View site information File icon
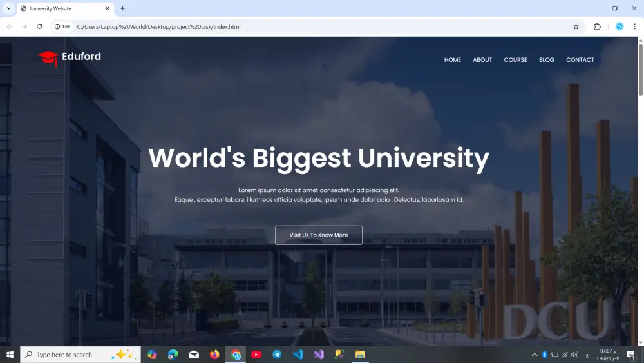Screen dimensions: 644x363 pyautogui.click(x=62, y=26)
